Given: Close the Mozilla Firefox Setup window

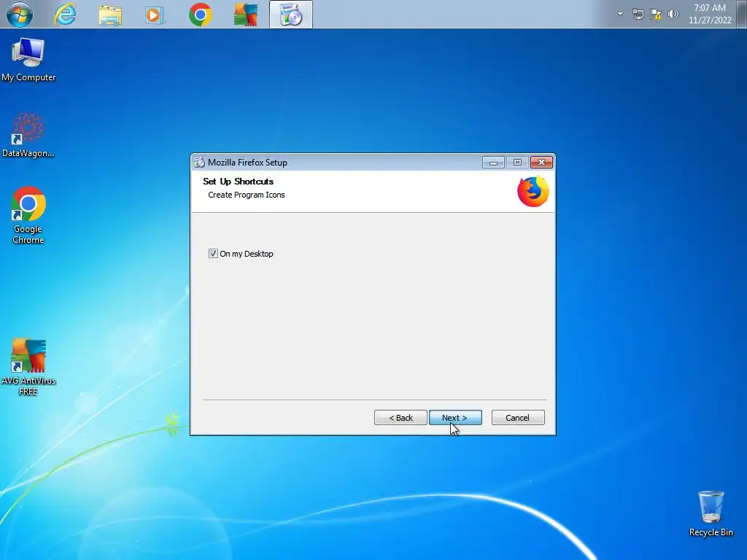Looking at the screenshot, I should pyautogui.click(x=541, y=163).
